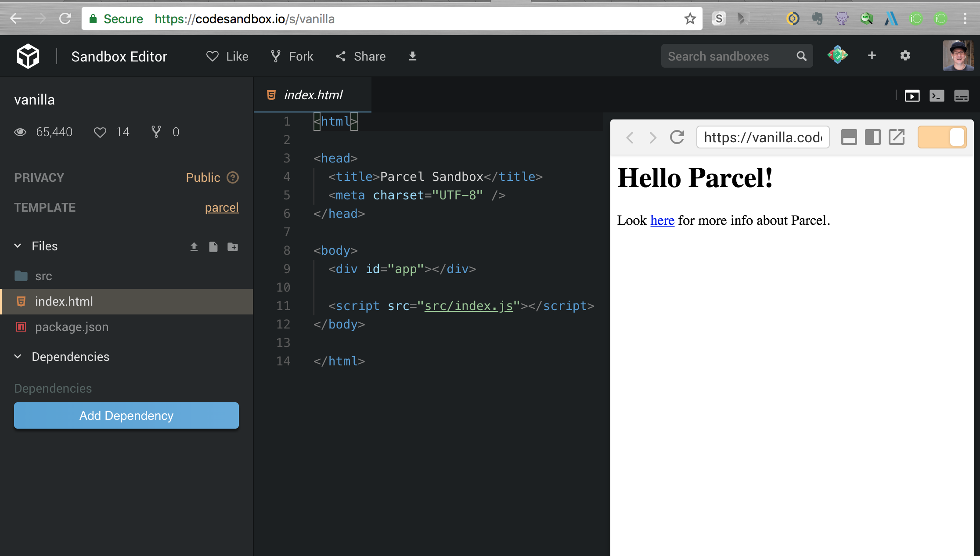The image size is (980, 556).
Task: Open preferences via the gear icon
Action: click(x=905, y=55)
